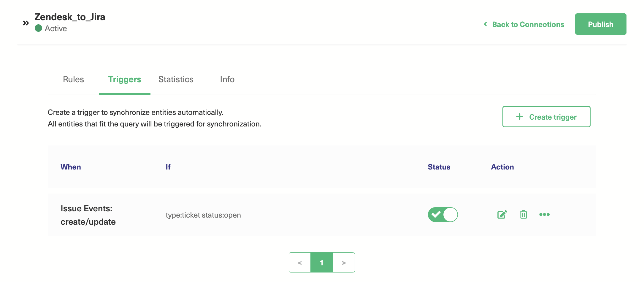644x282 pixels.
Task: Click the plus icon on Create trigger
Action: 519,117
